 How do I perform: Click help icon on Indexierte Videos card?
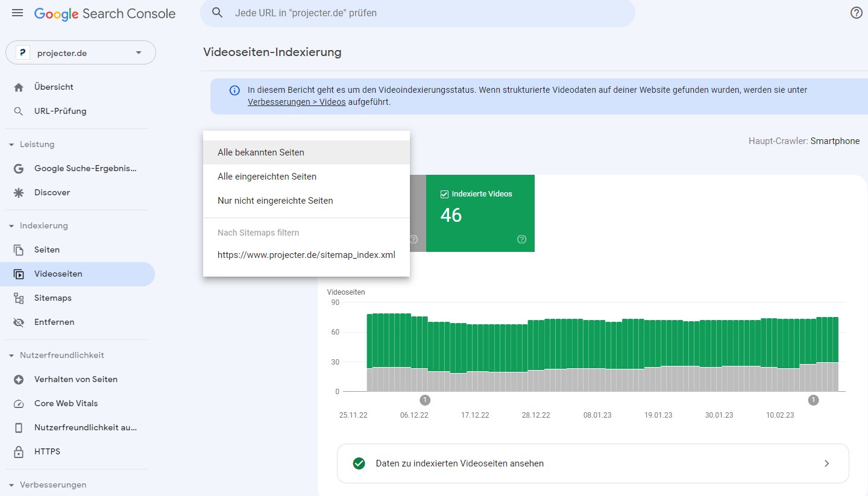[x=521, y=239]
